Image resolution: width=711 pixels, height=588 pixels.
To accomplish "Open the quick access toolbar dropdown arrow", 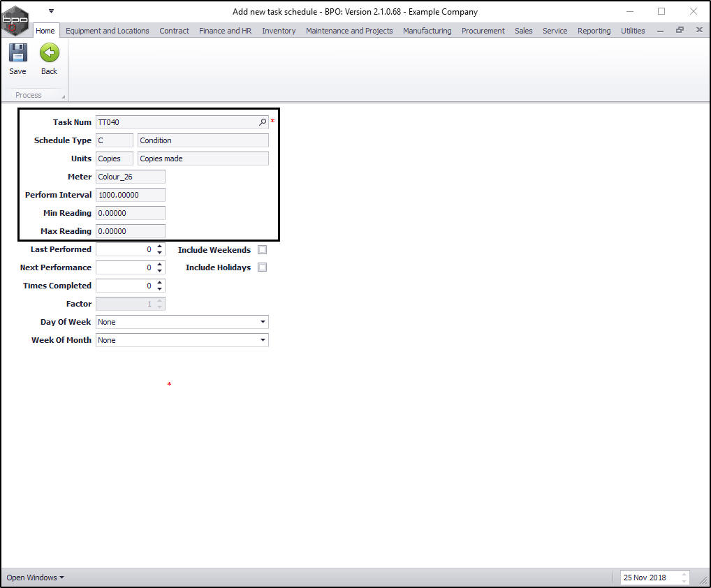I will (51, 11).
